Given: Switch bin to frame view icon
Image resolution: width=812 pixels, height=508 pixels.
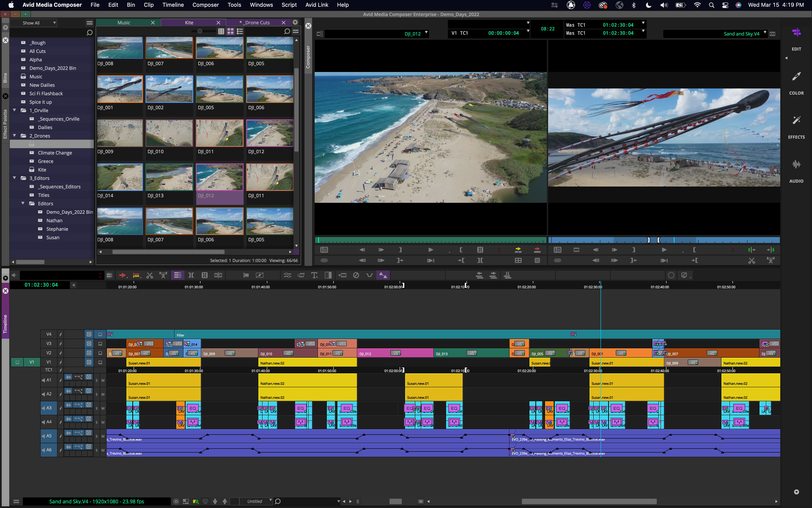Looking at the screenshot, I should pyautogui.click(x=230, y=31).
